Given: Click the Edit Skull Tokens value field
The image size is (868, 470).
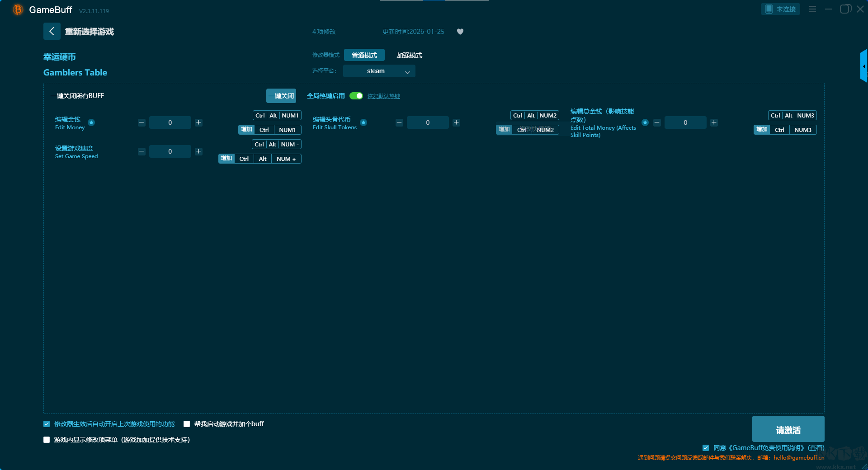Looking at the screenshot, I should click(428, 122).
